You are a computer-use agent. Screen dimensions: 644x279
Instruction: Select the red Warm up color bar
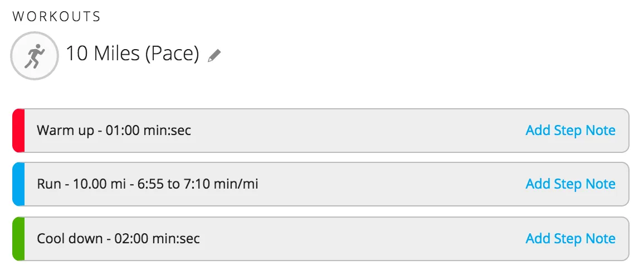coord(18,131)
